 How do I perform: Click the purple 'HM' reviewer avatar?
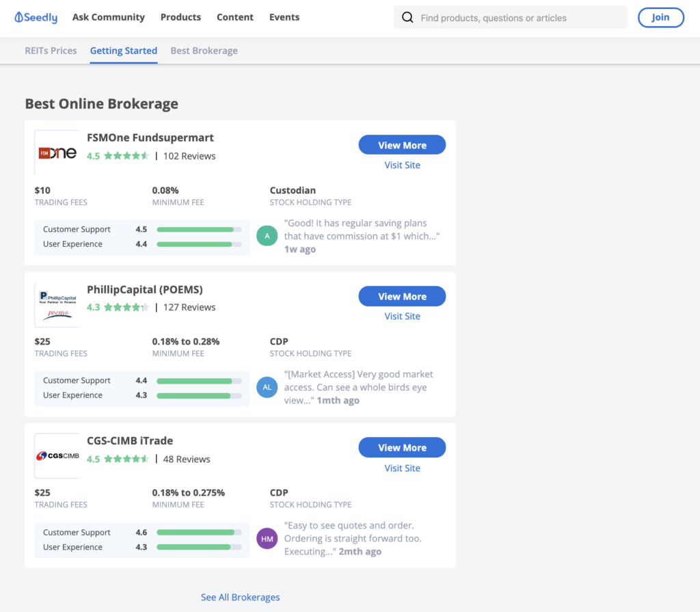tap(267, 539)
